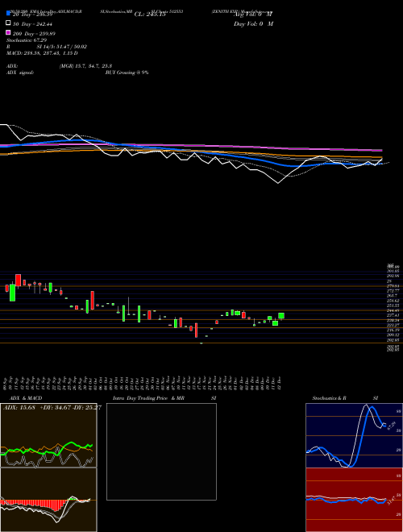Click the 223.27 price axis label
403x532 pixels.
[393, 325]
